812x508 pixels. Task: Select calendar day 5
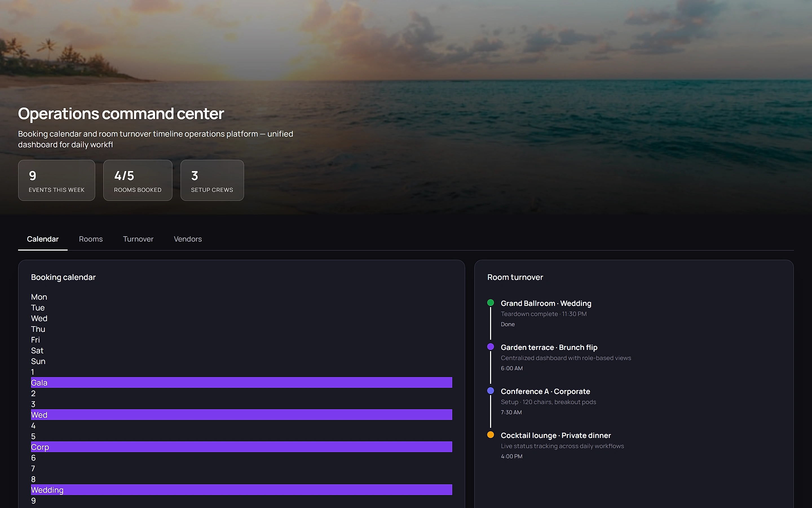33,436
